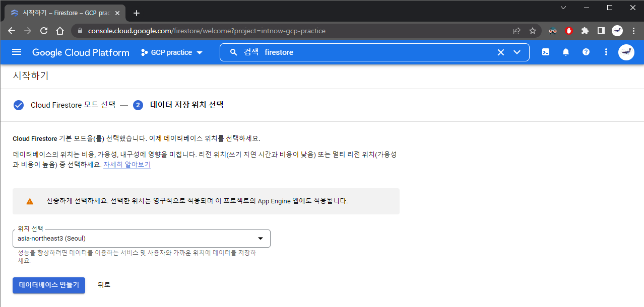This screenshot has width=644, height=307.
Task: Click the magnifier icon in search bar
Action: [x=233, y=52]
